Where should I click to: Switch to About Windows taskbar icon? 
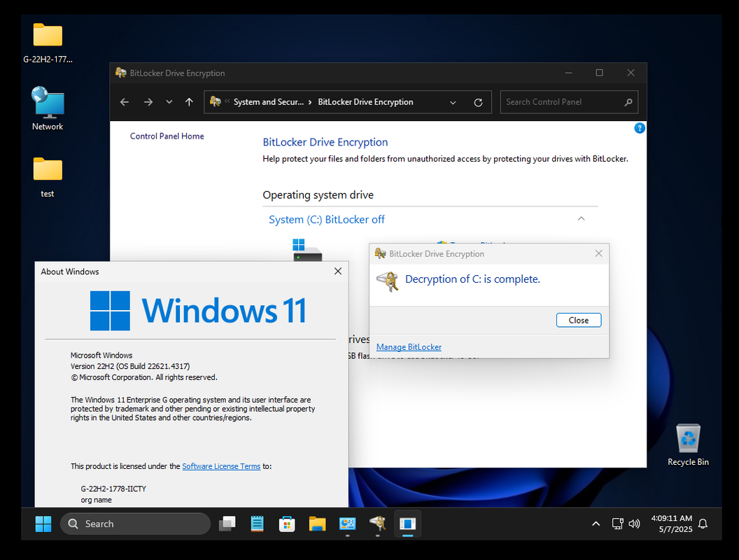tap(408, 524)
